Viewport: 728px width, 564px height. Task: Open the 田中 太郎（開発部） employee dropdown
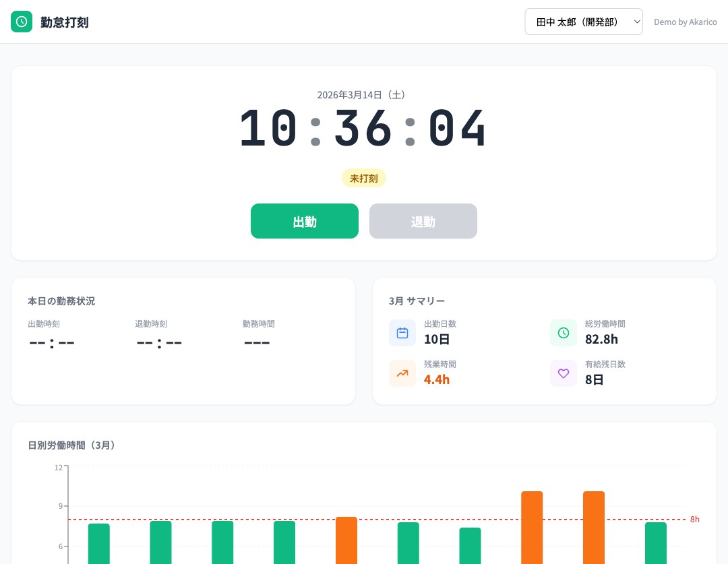584,22
